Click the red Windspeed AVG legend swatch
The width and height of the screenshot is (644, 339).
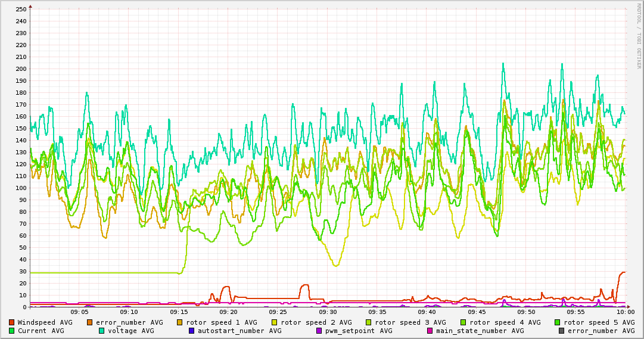[11, 322]
